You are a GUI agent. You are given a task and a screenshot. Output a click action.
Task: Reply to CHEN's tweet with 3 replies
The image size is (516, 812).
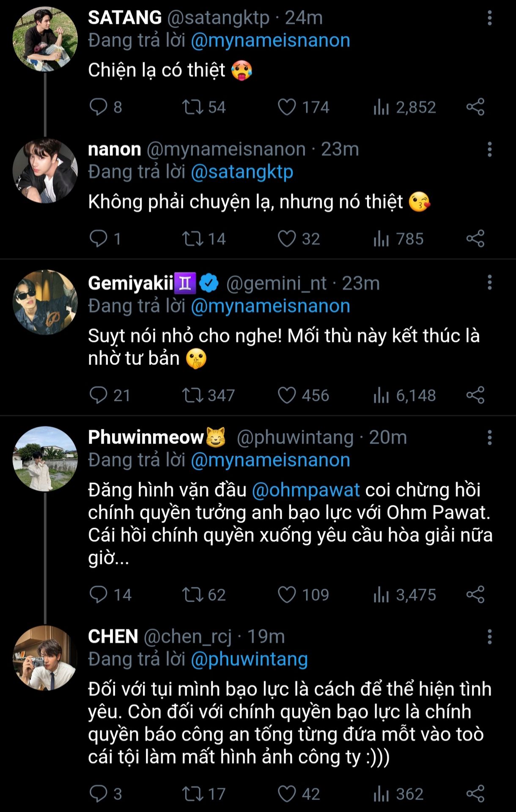99,794
